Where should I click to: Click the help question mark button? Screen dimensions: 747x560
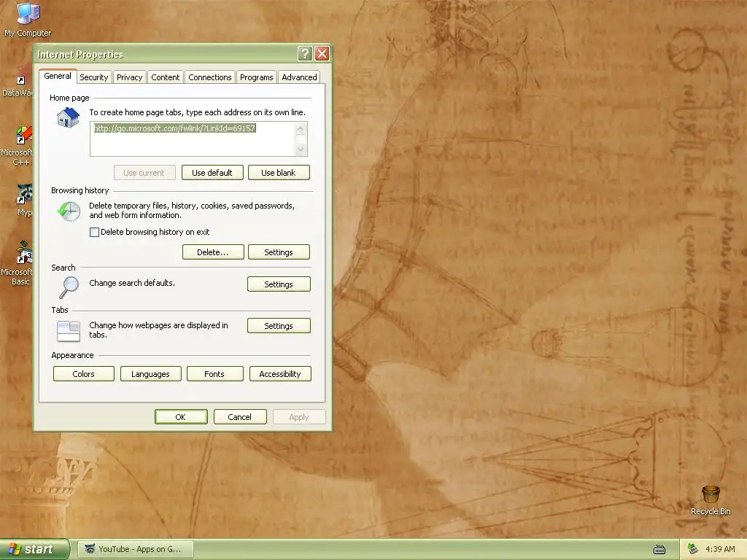[x=305, y=54]
